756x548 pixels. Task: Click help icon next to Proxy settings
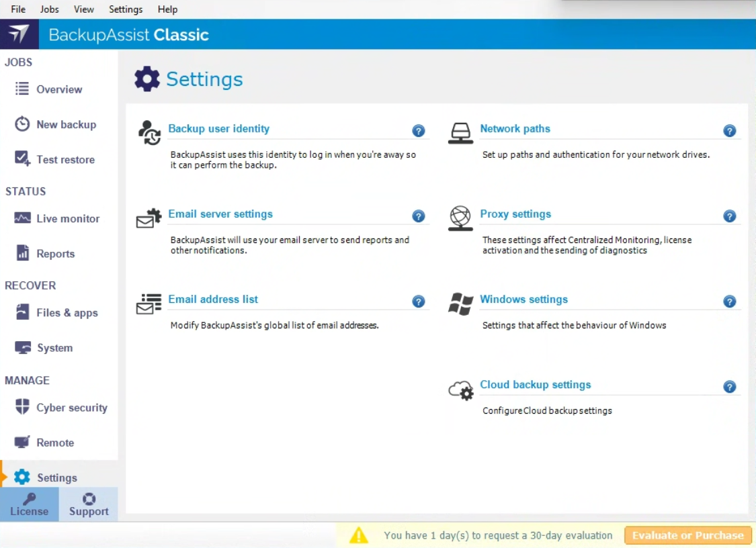click(730, 216)
